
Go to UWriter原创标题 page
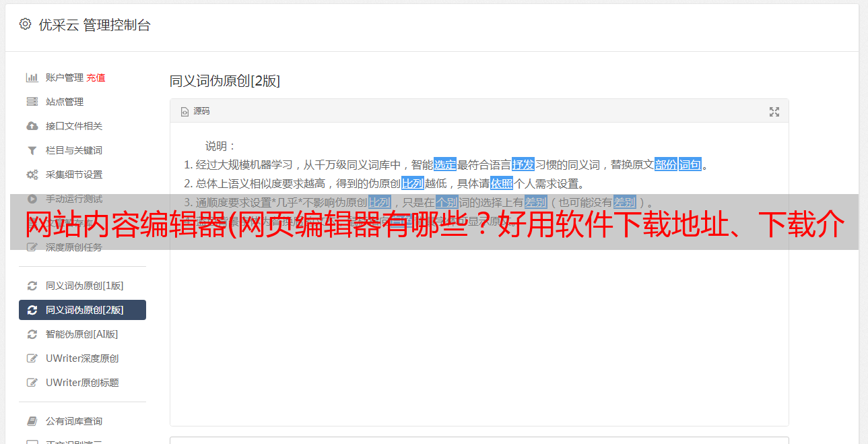coord(82,383)
